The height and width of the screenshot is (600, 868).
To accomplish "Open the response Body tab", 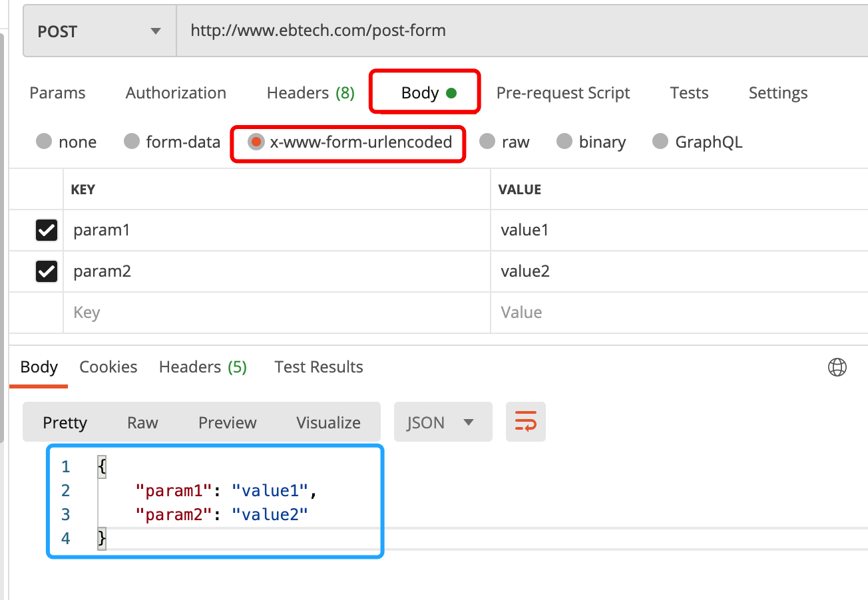I will click(39, 367).
